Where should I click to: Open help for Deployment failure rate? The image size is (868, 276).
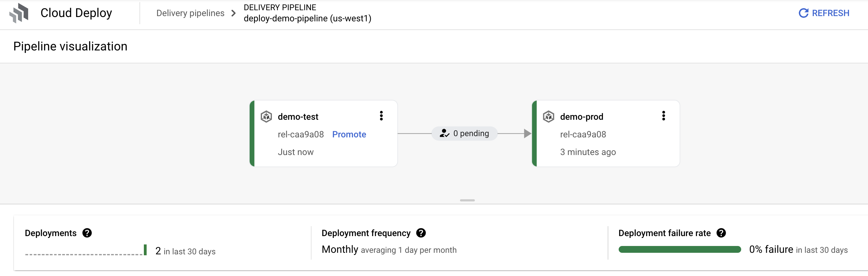tap(721, 233)
